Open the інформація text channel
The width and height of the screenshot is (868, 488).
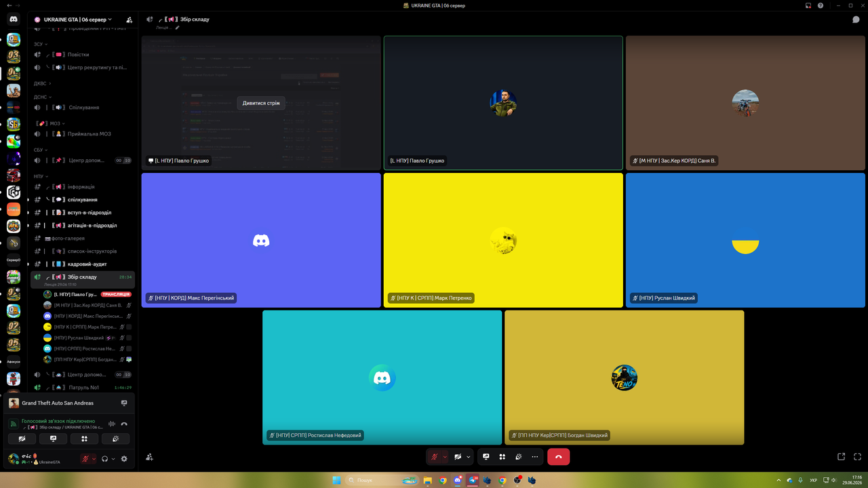[x=83, y=186]
